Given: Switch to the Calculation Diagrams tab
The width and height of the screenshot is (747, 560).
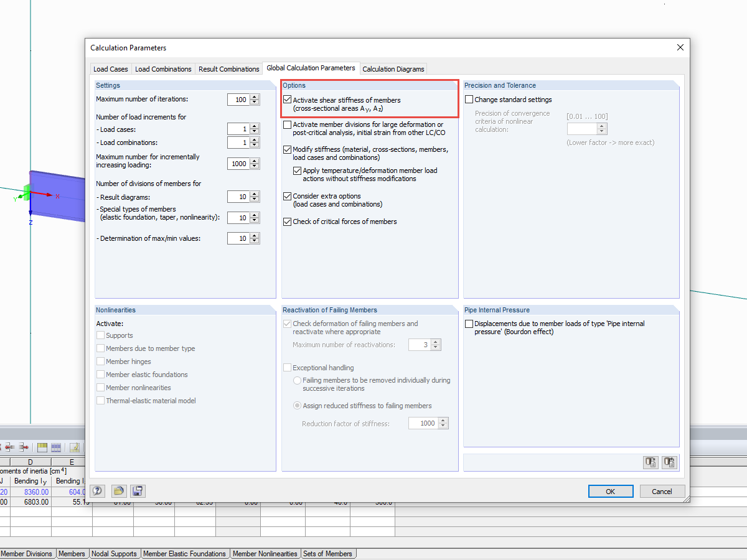Looking at the screenshot, I should click(x=393, y=68).
